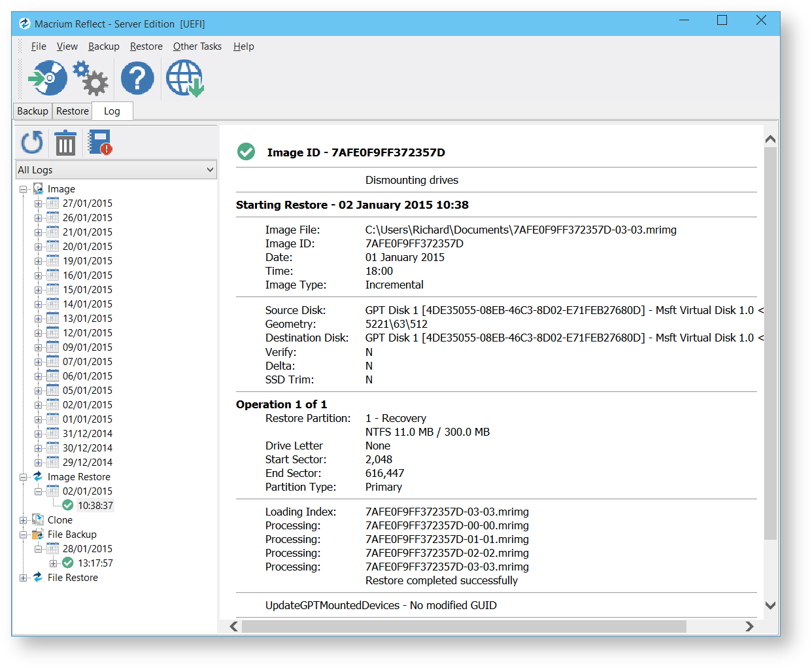Select the 31/12/2014 image log date

[x=88, y=433]
